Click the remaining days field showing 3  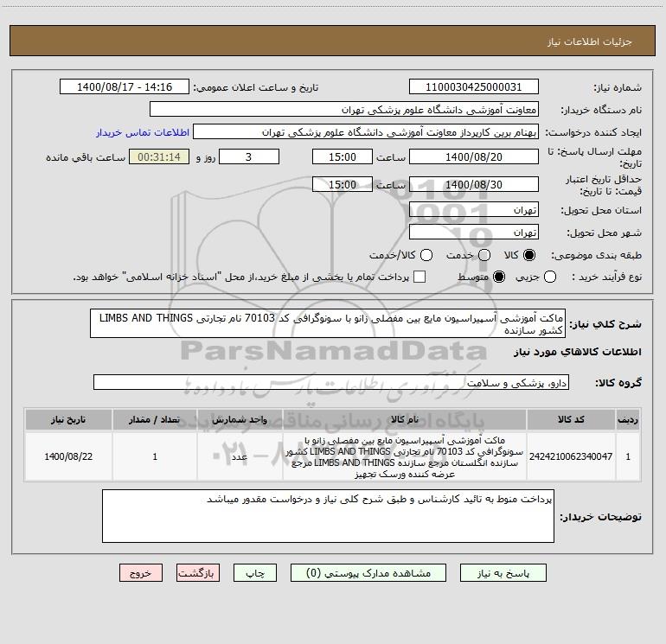click(249, 156)
